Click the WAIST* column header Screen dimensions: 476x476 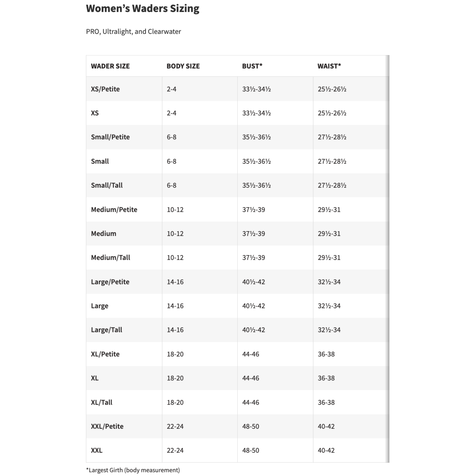pos(329,66)
